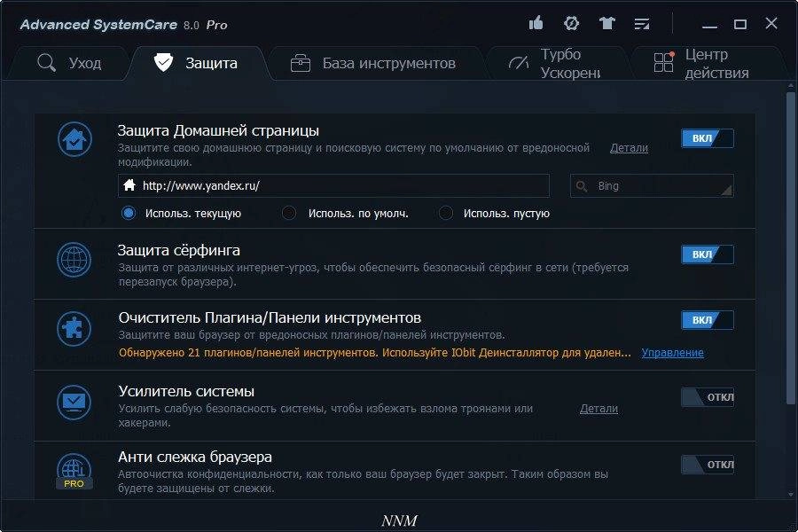Click the home icon in homepage URL field
The height and width of the screenshot is (532, 798).
pos(129,185)
